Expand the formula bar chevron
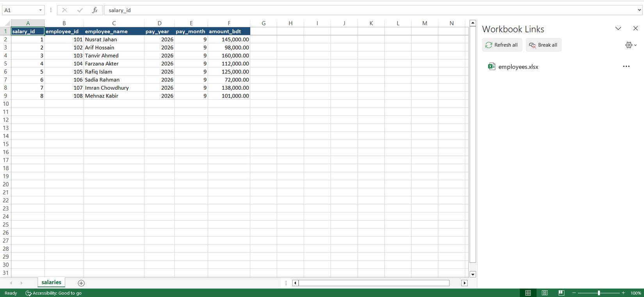The image size is (644, 297). click(x=639, y=10)
